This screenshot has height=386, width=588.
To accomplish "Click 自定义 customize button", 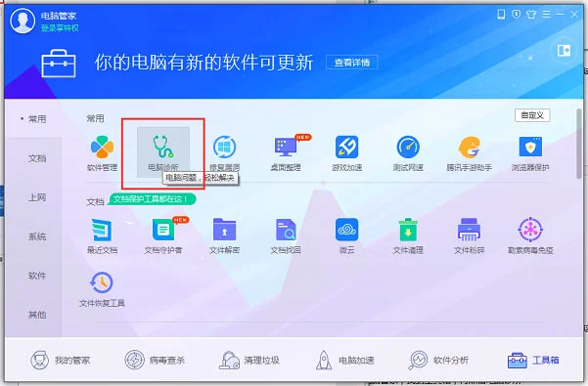I will point(532,115).
